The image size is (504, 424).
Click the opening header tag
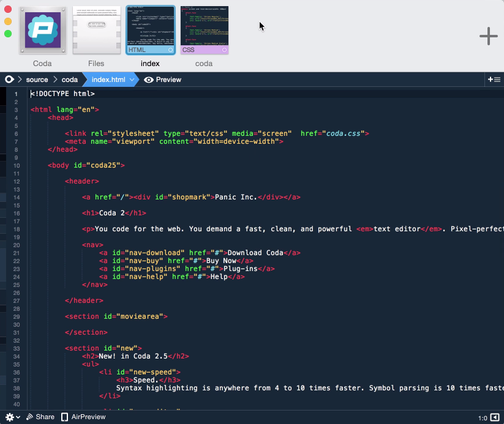82,181
